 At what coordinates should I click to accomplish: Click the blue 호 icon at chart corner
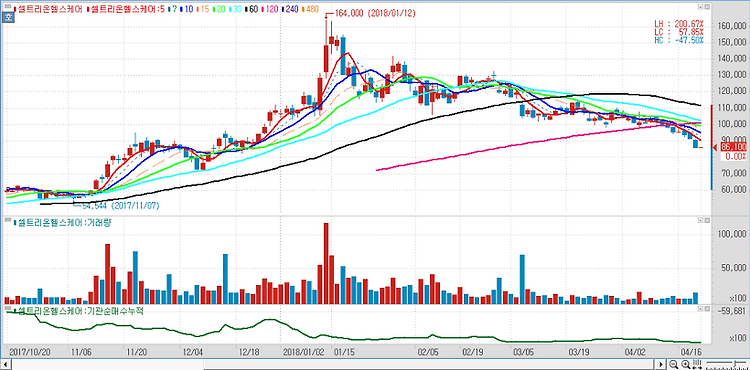8,18
